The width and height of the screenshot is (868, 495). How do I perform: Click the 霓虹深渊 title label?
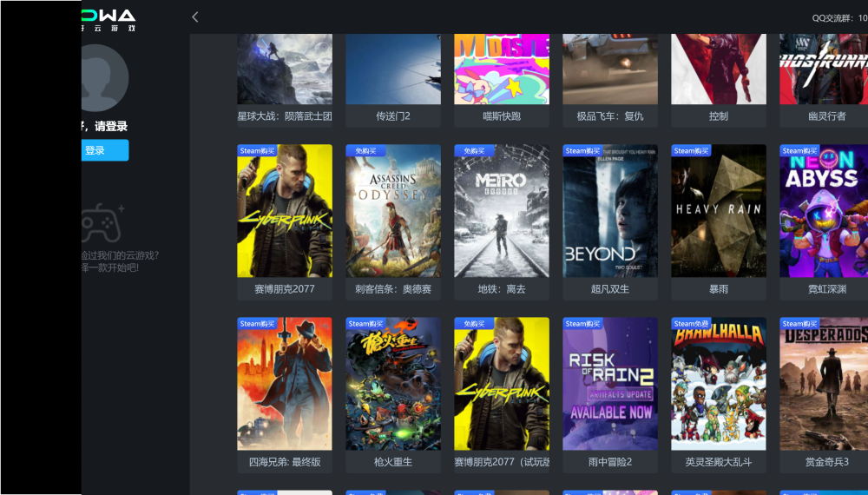point(827,289)
